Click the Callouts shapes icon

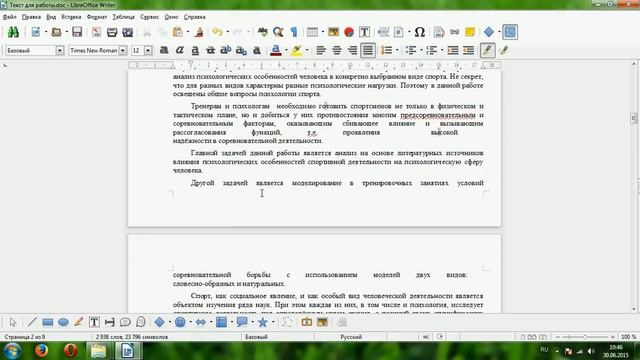pyautogui.click(x=242, y=322)
